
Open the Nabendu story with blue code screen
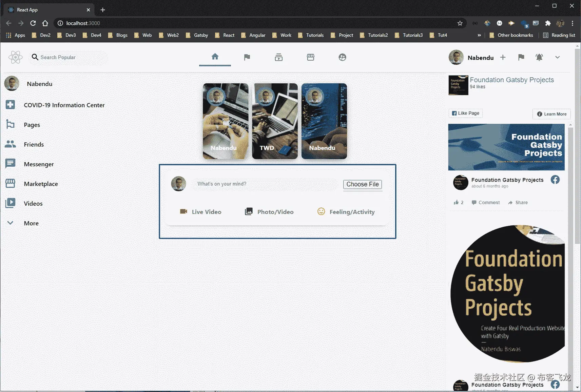click(x=324, y=121)
